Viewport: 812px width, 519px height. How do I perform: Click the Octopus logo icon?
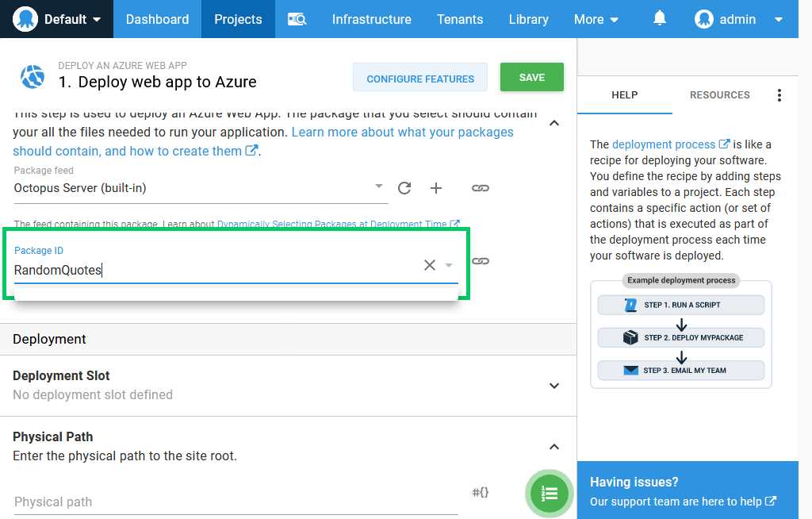click(x=25, y=19)
